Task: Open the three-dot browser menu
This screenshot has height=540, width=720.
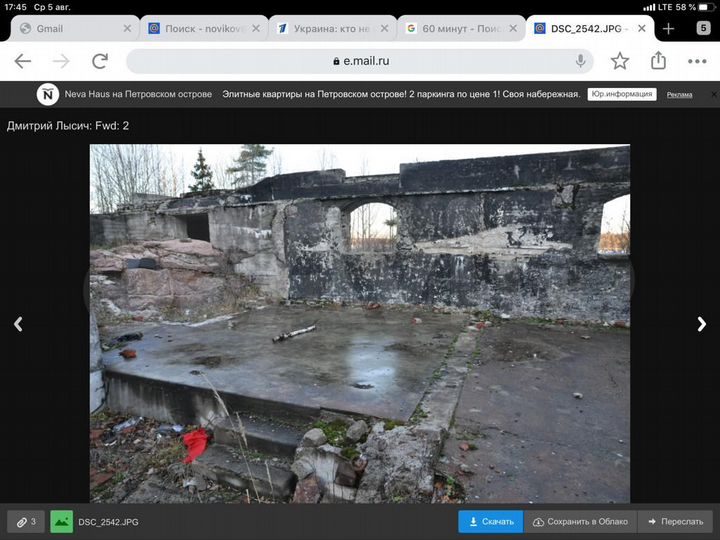Action: 697,61
